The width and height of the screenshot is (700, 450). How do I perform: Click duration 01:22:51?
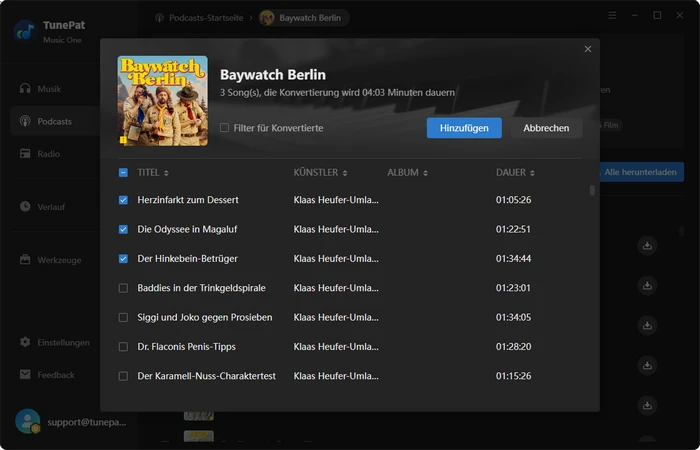click(x=513, y=229)
